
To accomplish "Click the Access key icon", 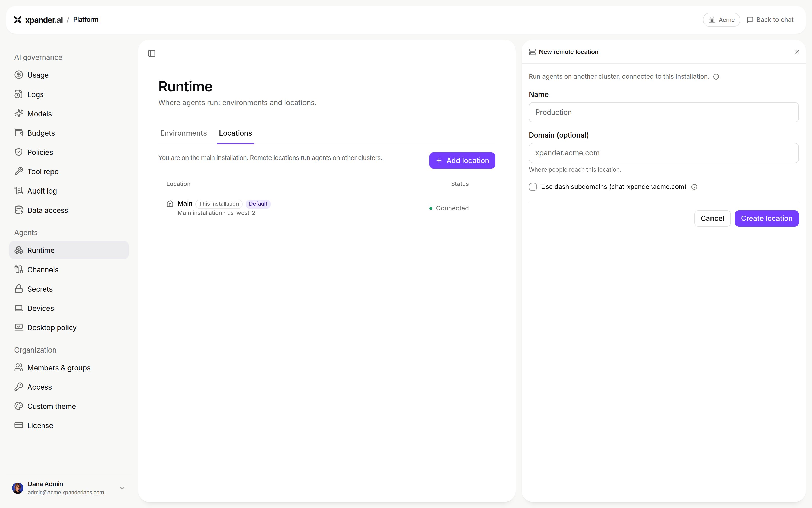I will click(19, 387).
